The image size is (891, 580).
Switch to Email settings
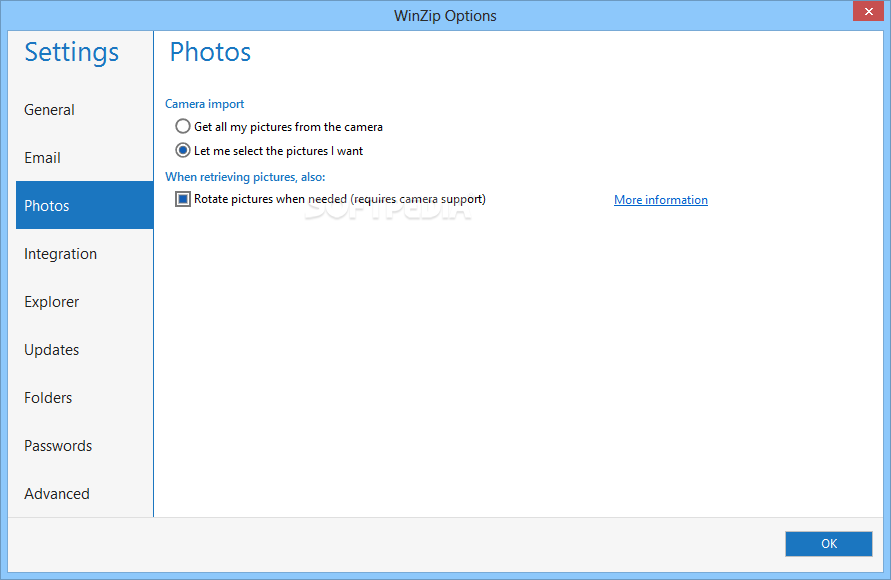click(x=84, y=157)
